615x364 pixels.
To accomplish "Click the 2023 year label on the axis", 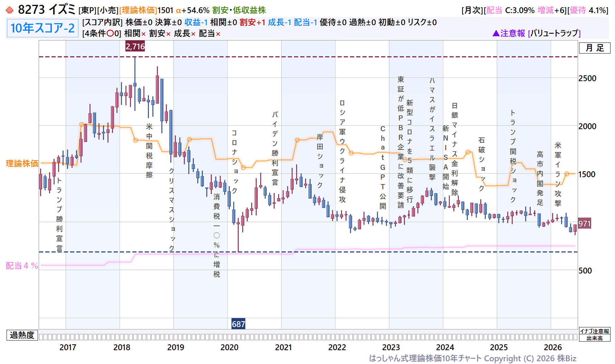I will tap(391, 347).
